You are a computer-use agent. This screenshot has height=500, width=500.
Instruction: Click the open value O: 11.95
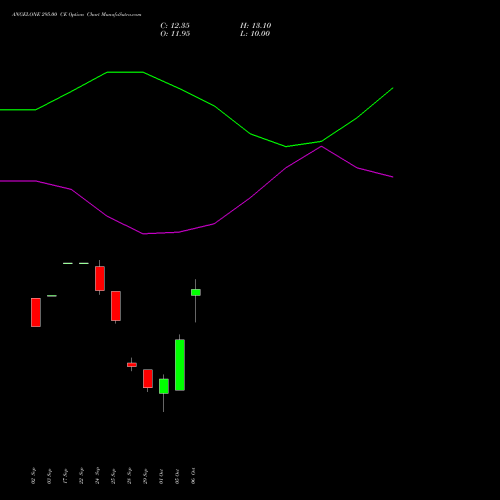point(175,34)
